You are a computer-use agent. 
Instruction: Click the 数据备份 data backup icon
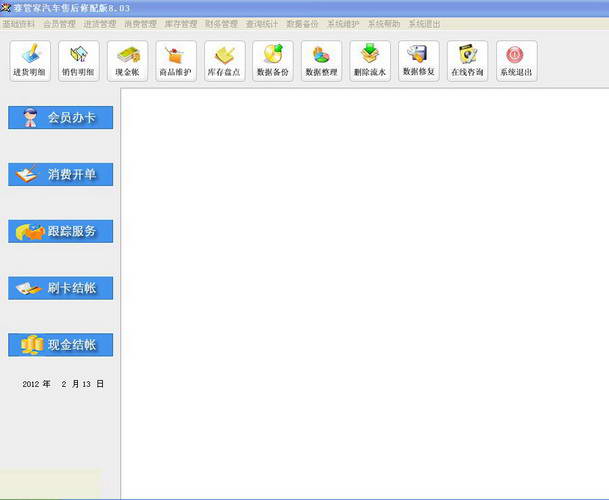273,61
